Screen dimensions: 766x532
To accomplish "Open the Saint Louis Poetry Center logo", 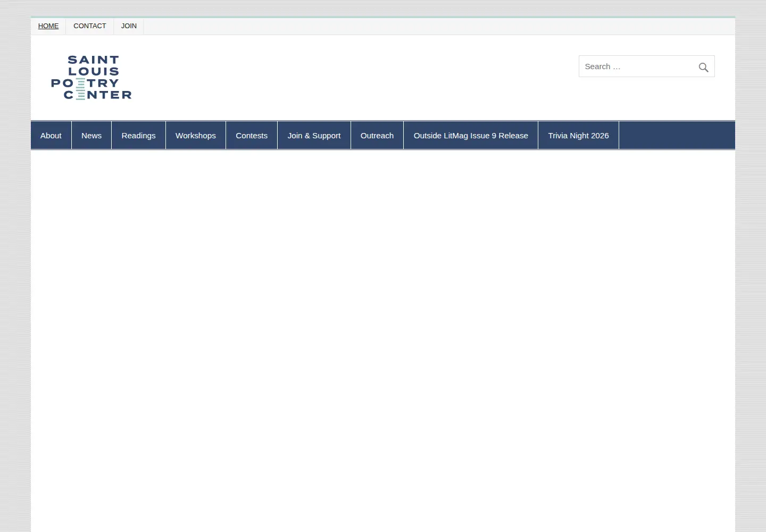I will point(91,78).
